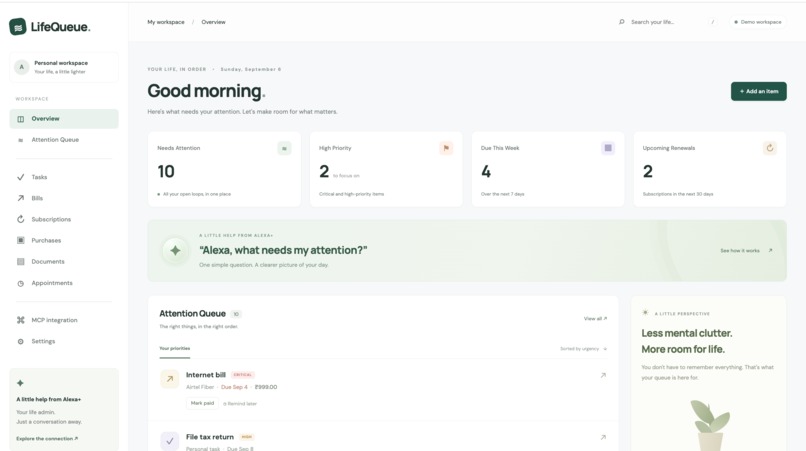The width and height of the screenshot is (806, 451).
Task: Click the Internet bill arrow icon
Action: [170, 379]
